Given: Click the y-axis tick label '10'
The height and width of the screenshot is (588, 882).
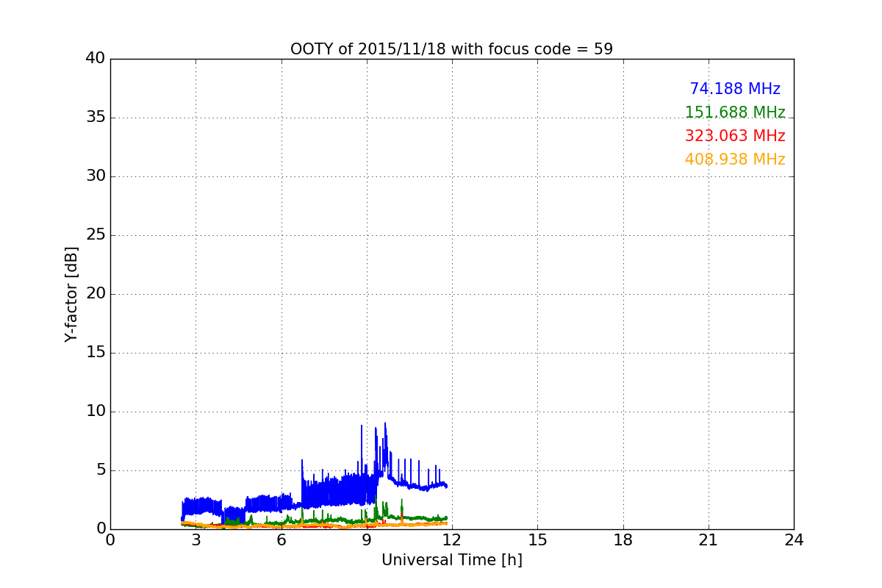Looking at the screenshot, I should pyautogui.click(x=96, y=412).
